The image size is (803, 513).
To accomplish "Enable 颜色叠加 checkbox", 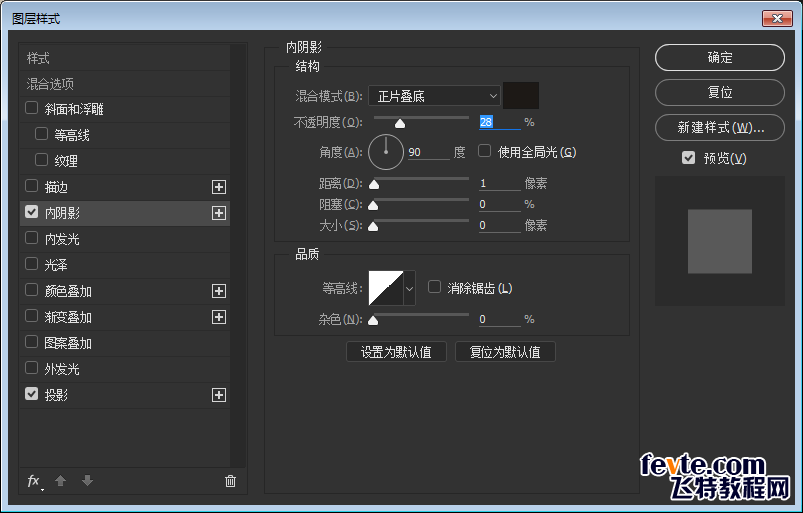I will [32, 290].
